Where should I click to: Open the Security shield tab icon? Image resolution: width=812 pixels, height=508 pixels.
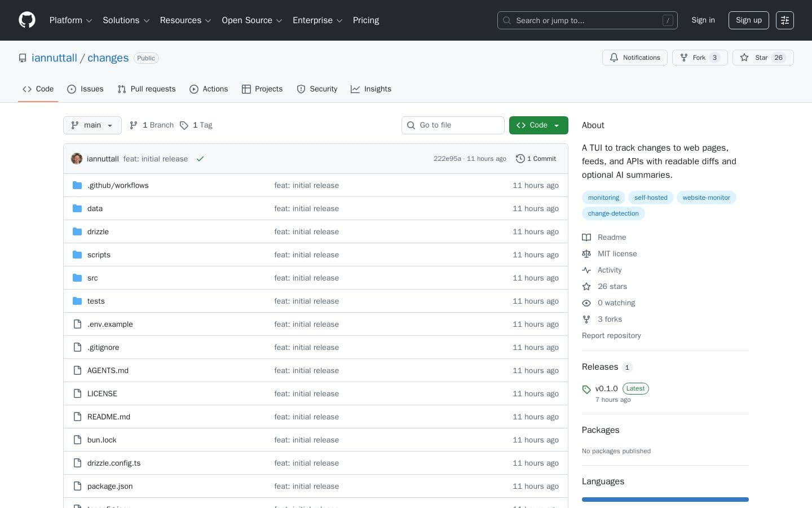click(301, 89)
